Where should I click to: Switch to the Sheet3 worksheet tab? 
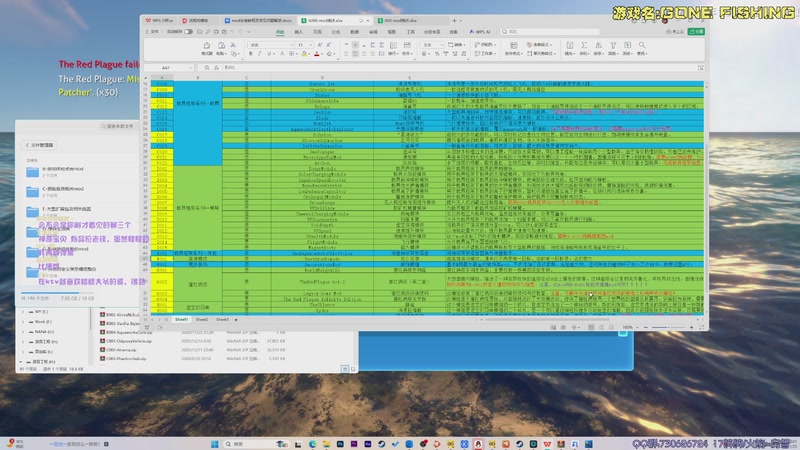(x=222, y=319)
